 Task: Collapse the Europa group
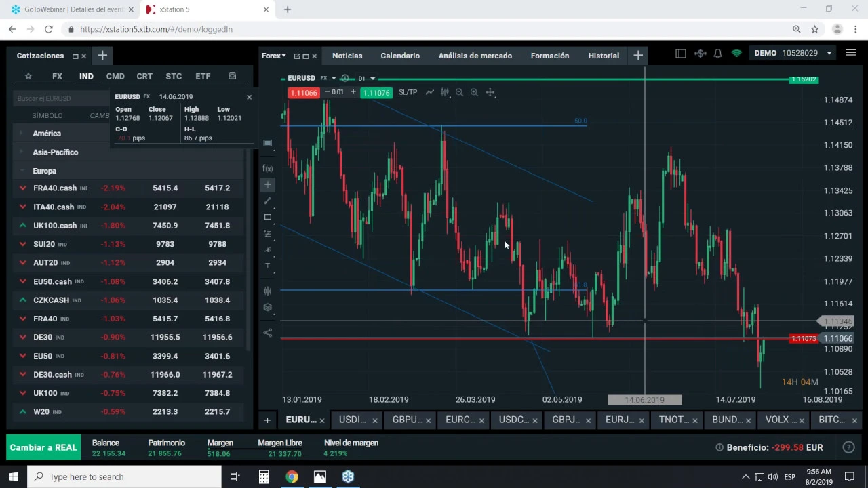pyautogui.click(x=22, y=171)
